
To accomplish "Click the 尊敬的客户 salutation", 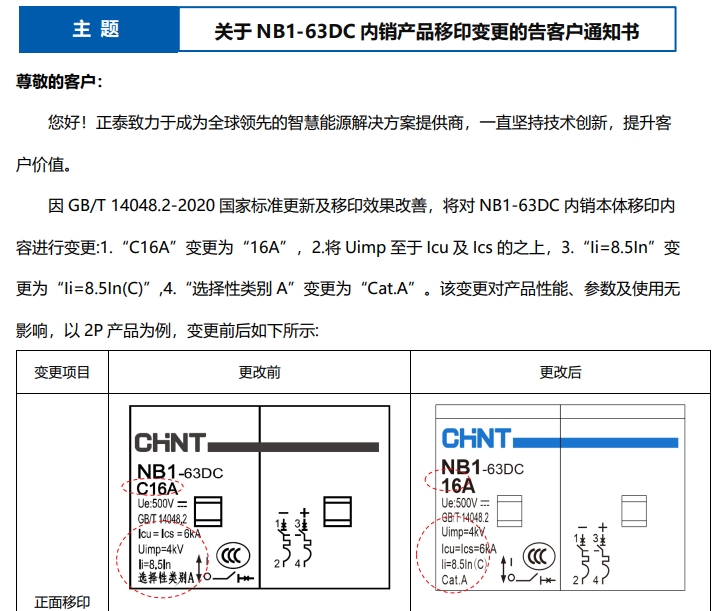I will tap(59, 81).
